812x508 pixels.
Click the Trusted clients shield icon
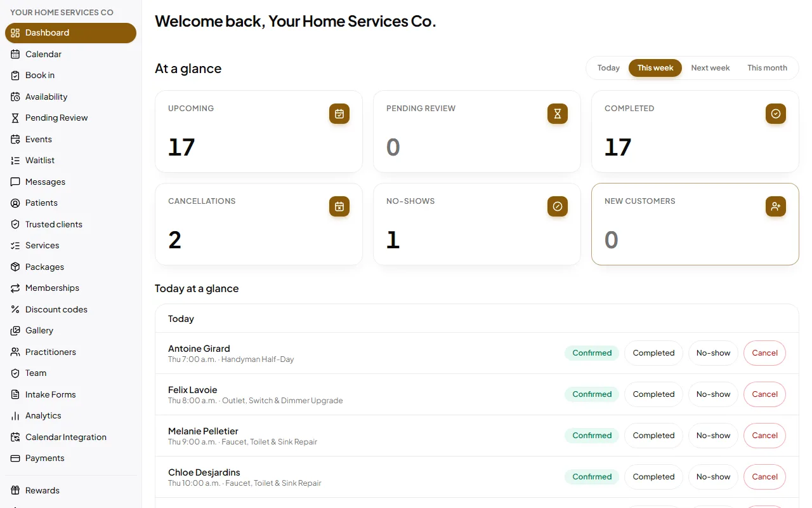pos(15,224)
